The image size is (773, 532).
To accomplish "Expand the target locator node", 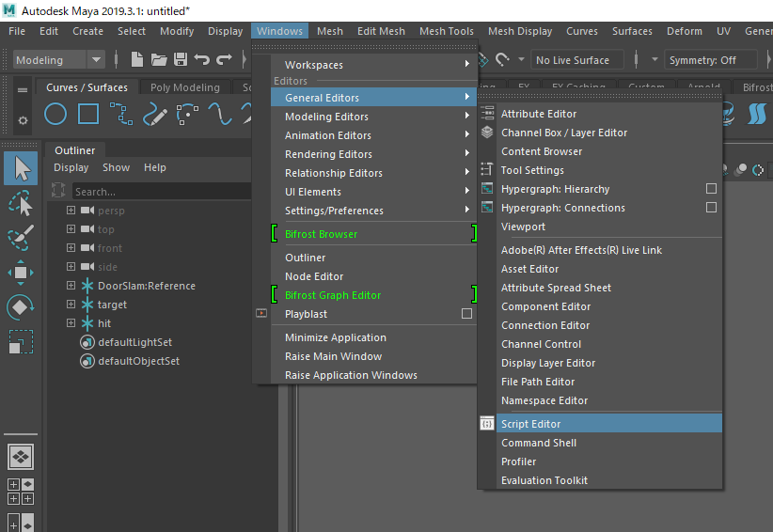I will tap(71, 304).
